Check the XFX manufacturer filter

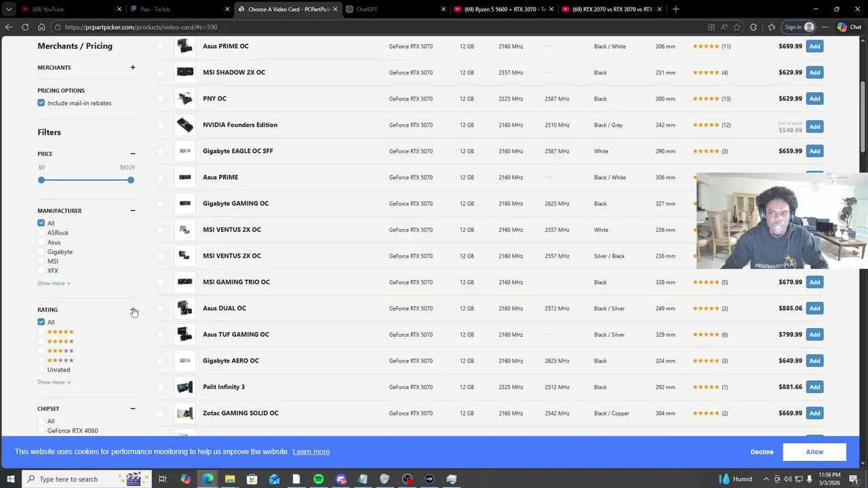click(41, 270)
